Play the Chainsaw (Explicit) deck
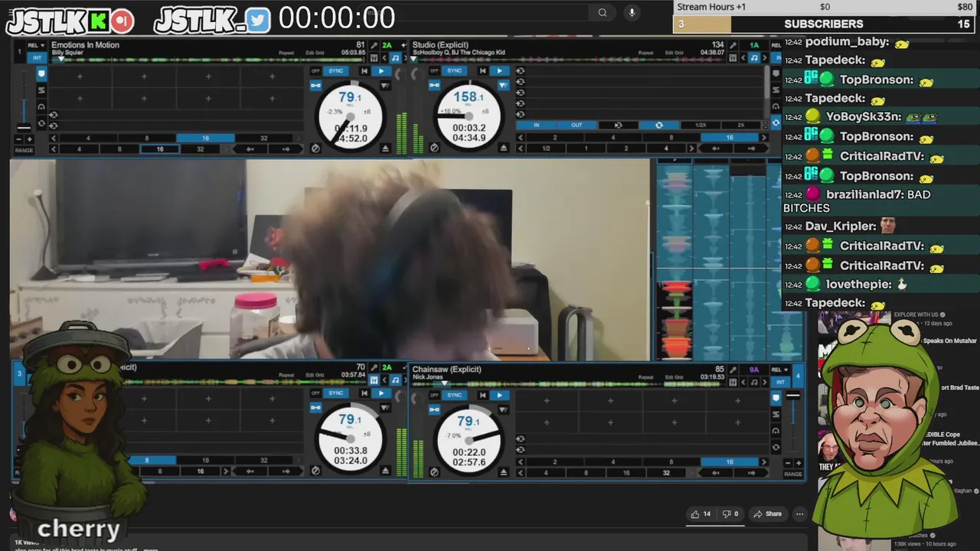This screenshot has width=980, height=551. click(x=499, y=395)
